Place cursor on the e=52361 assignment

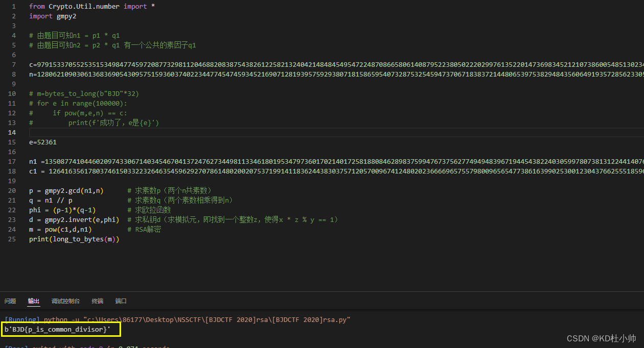click(43, 142)
